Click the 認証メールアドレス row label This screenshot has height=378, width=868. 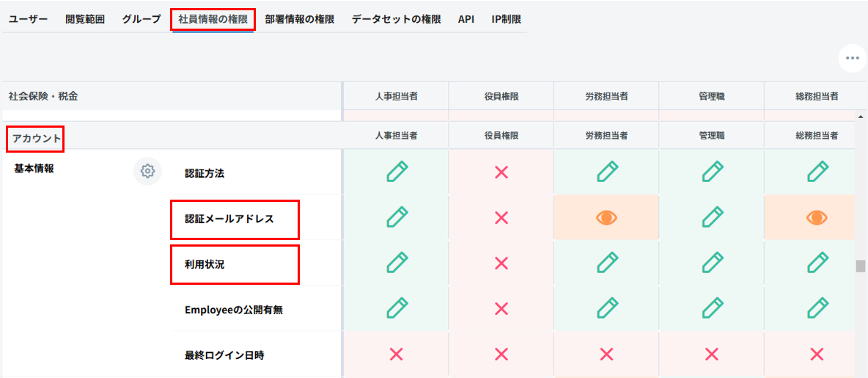tap(229, 219)
